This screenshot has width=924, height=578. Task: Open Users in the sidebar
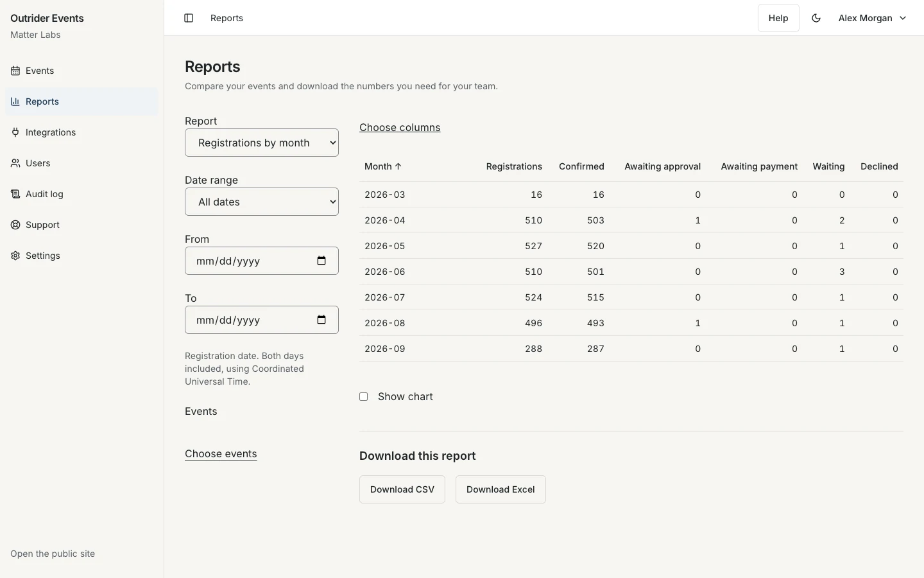coord(81,163)
